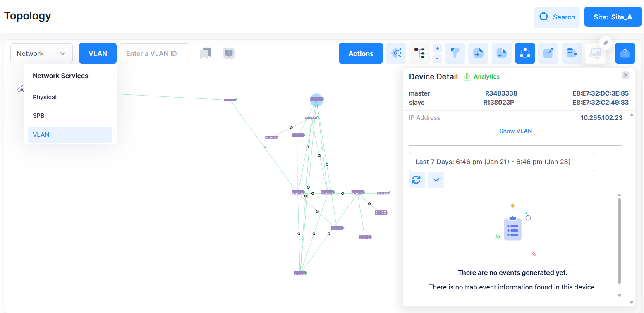Click the three-node circular topology icon
This screenshot has width=644, height=313.
coord(525,53)
